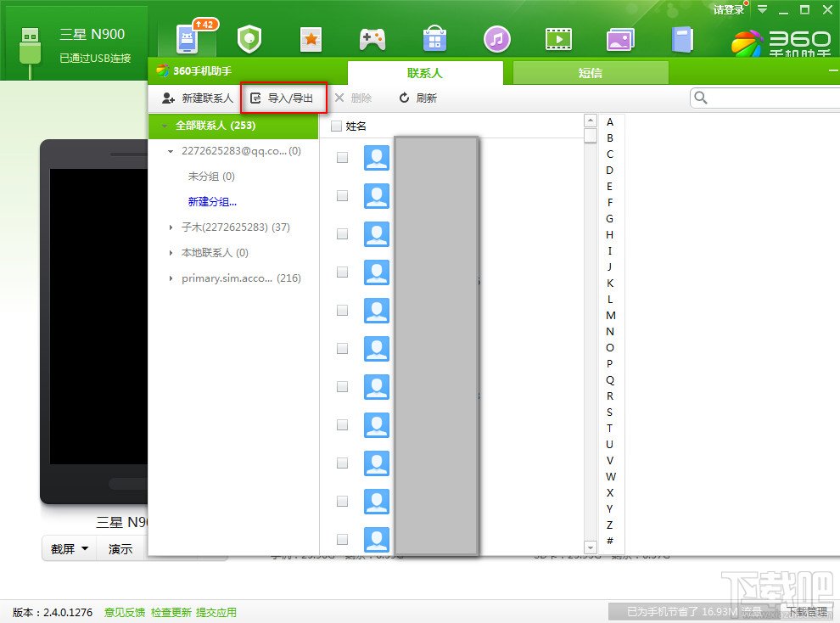Click the 导入/导出 import/export button
The width and height of the screenshot is (840, 623).
pos(283,98)
